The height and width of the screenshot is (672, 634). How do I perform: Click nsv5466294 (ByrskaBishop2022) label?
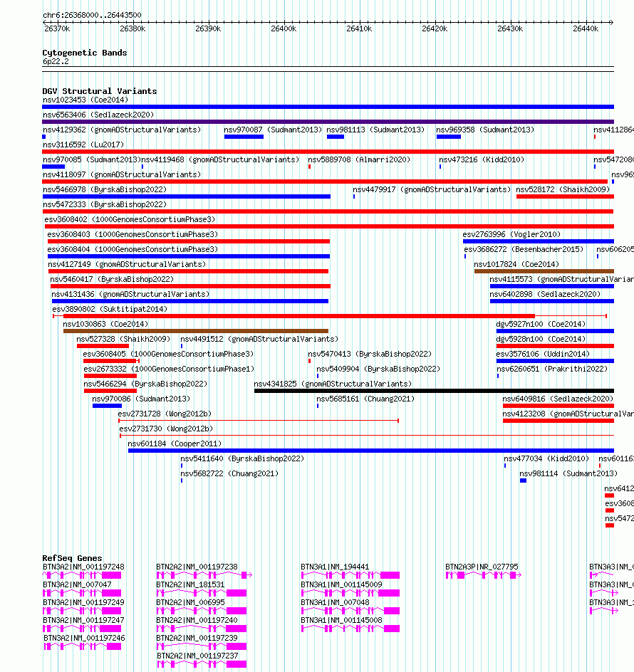coord(145,384)
